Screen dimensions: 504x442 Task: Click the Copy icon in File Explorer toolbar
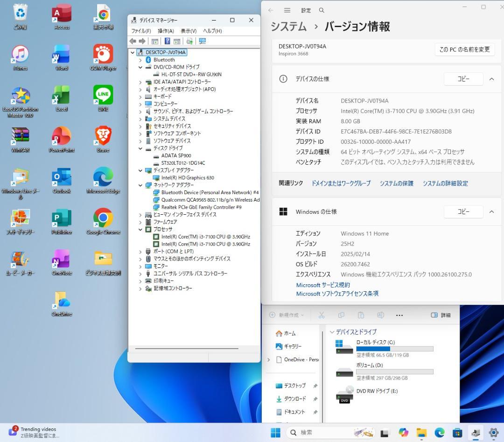pos(342,315)
